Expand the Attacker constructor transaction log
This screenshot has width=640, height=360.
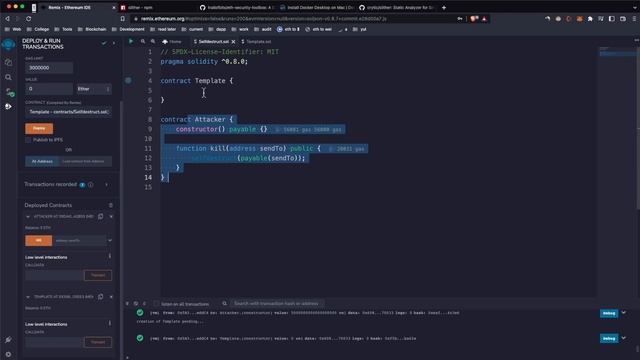click(624, 313)
